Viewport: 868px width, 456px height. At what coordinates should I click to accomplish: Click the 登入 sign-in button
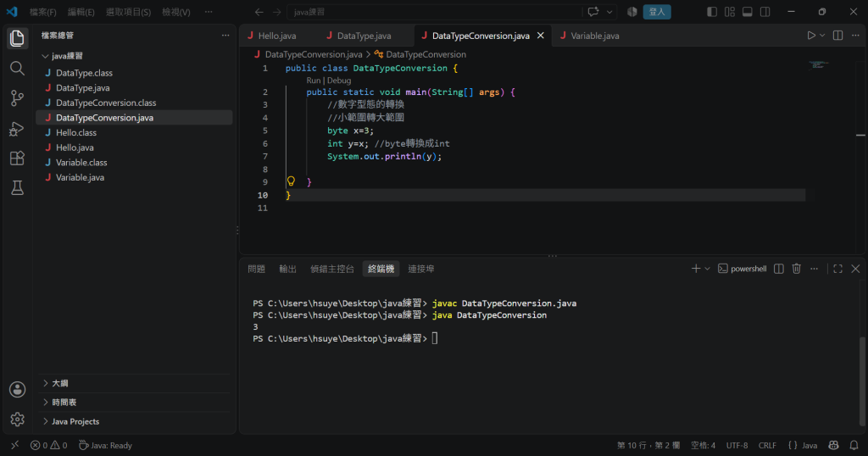pos(657,12)
